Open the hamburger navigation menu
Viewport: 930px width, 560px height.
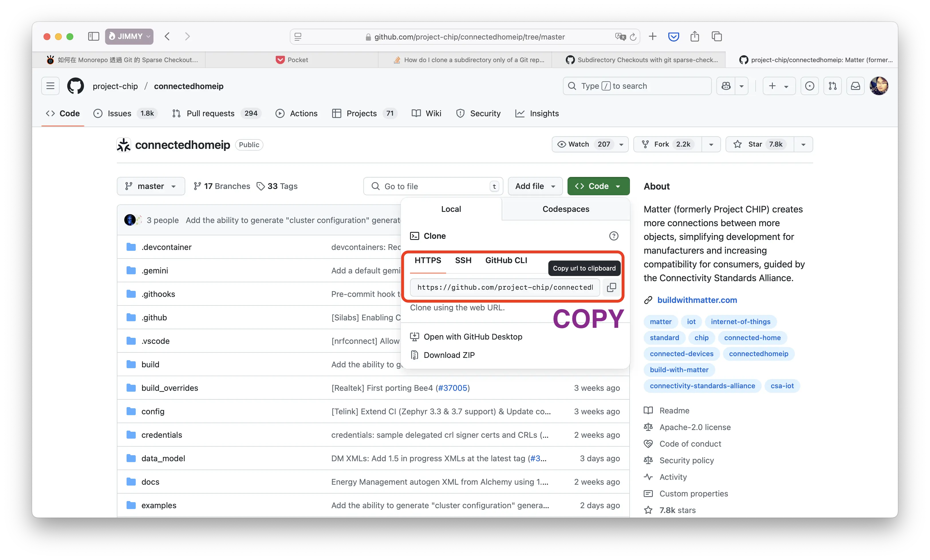(50, 86)
